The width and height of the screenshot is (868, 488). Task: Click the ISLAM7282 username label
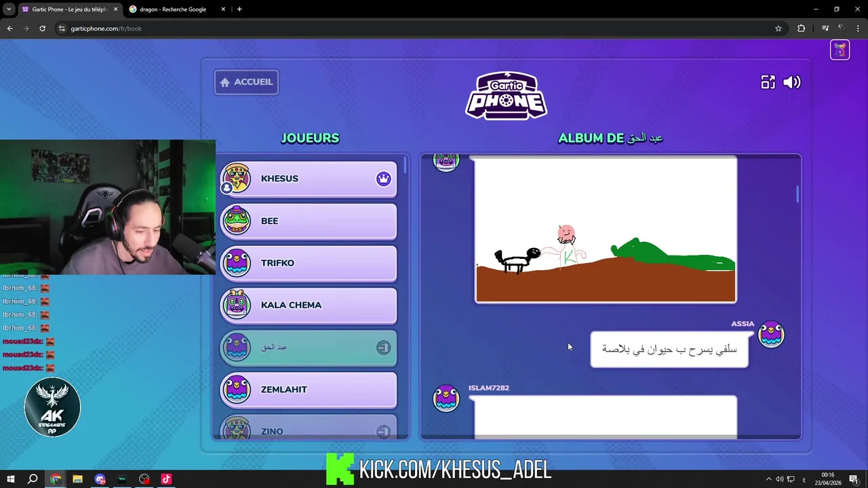point(489,388)
